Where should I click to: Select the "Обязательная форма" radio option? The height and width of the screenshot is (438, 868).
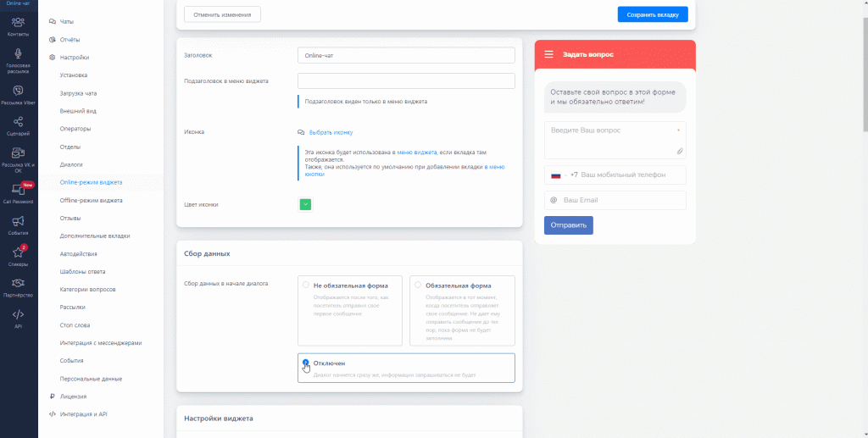point(418,286)
